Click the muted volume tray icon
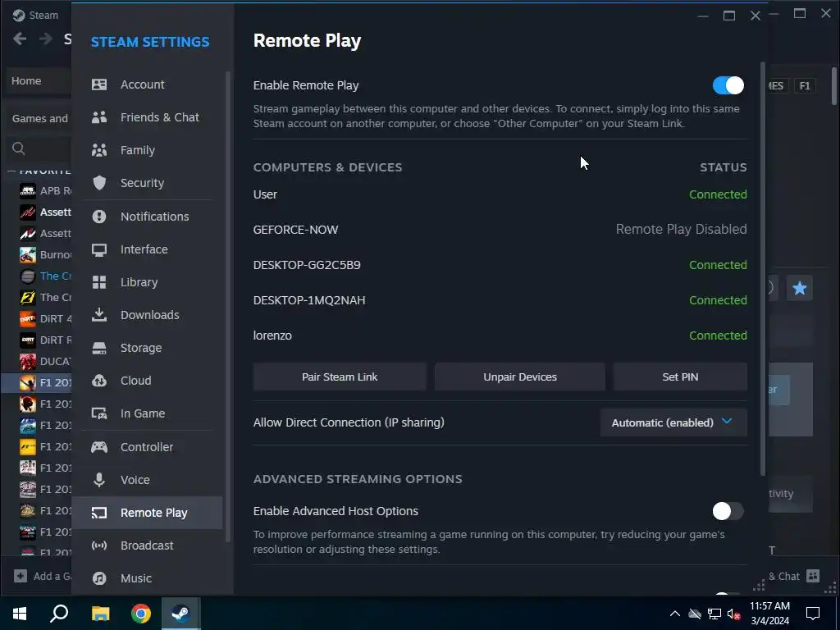 click(733, 614)
